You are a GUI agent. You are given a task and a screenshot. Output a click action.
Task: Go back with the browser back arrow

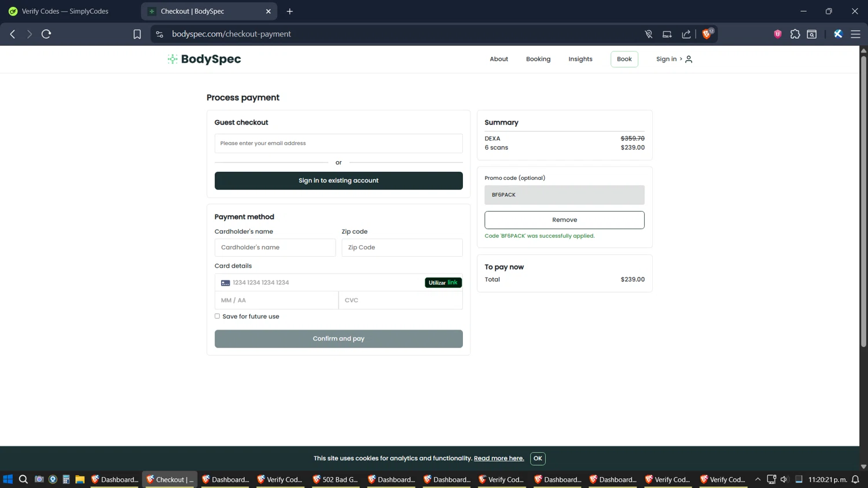(x=13, y=34)
